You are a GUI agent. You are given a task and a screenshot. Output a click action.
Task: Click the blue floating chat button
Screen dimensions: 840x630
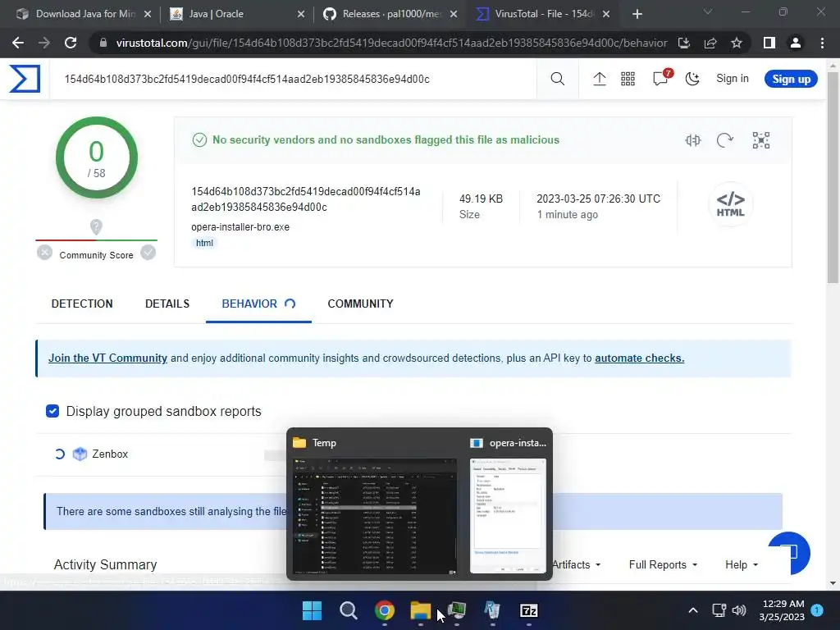(789, 553)
